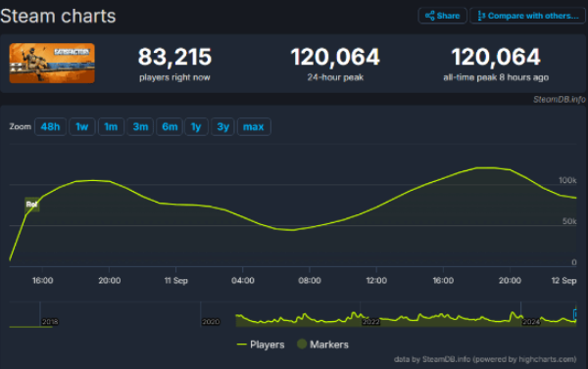
Task: Click the 2018 label in navigator
Action: click(50, 322)
